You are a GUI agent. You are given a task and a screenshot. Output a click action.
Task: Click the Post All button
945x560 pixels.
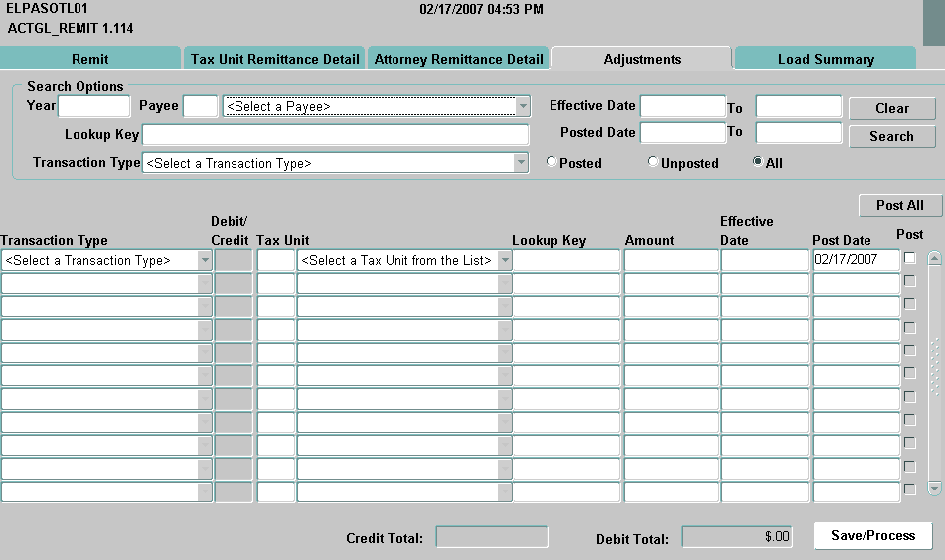(x=899, y=205)
